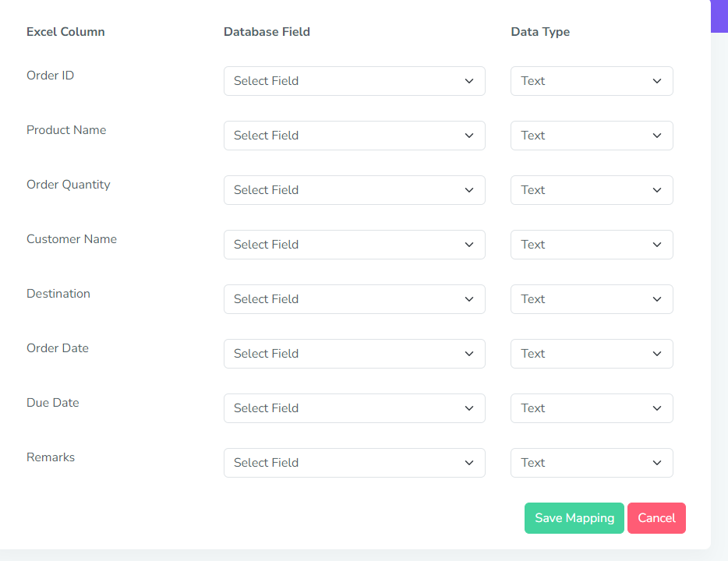Open Select Field dropdown for Due Date

(x=354, y=408)
